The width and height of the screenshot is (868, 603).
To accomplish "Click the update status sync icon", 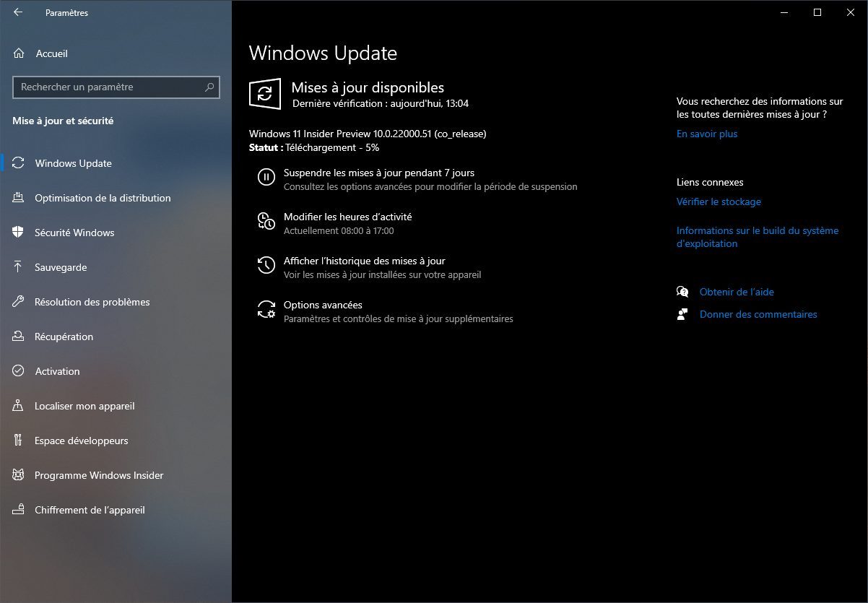I will tap(265, 94).
